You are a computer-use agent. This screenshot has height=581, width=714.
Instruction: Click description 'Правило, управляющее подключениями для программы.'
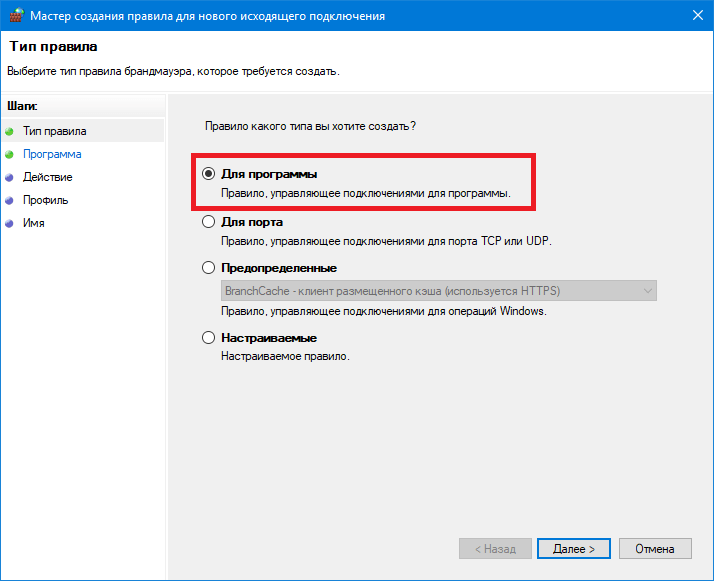click(x=366, y=193)
